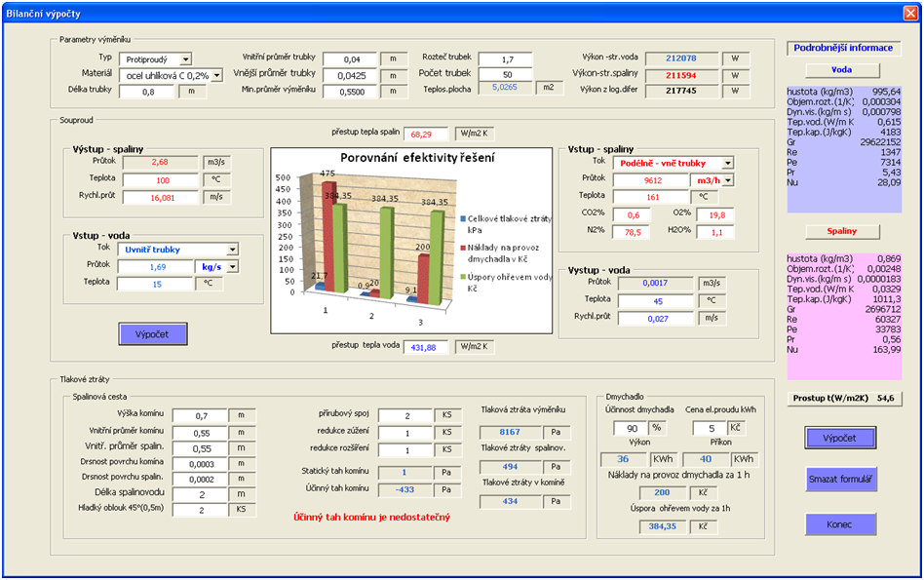
Task: Click the N2% field with 78,5
Action: point(632,232)
